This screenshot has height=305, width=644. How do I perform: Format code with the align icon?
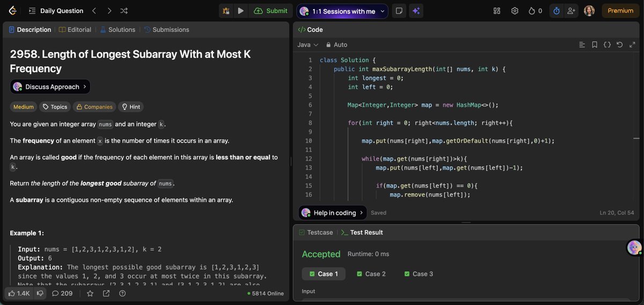[582, 45]
